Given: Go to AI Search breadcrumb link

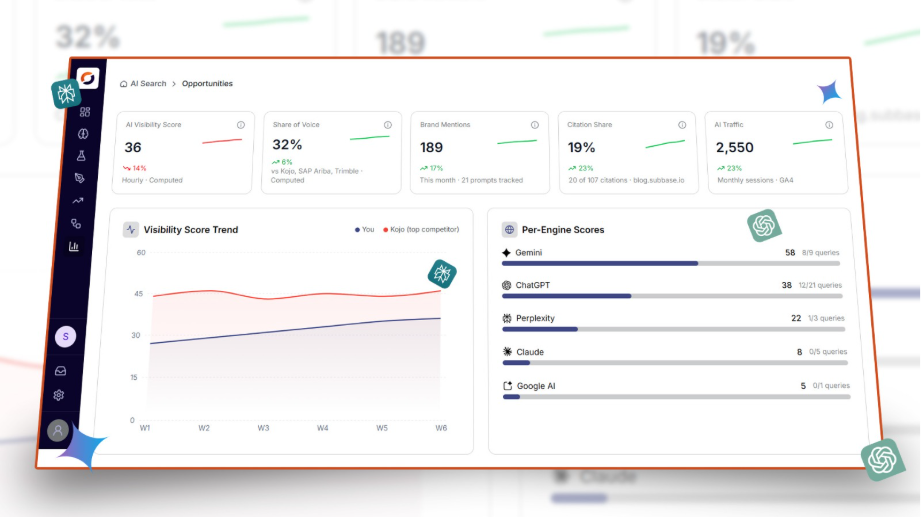Looking at the screenshot, I should point(148,83).
